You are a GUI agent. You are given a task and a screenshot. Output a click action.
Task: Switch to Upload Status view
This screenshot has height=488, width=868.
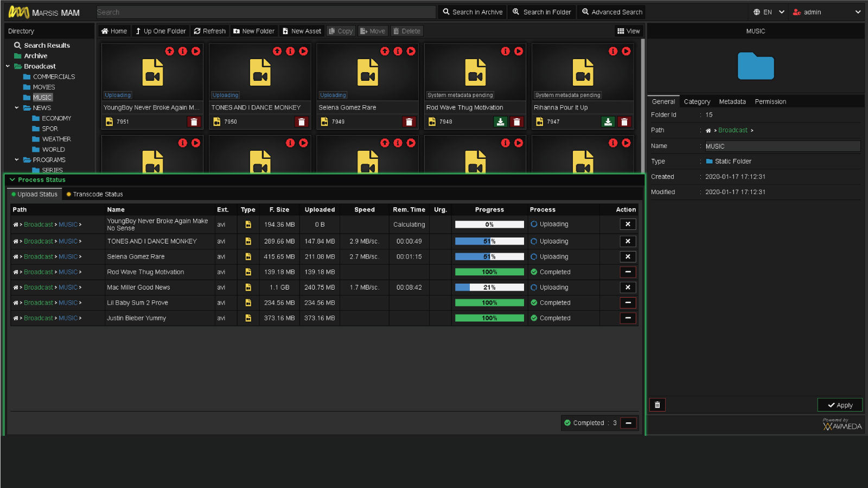pyautogui.click(x=34, y=194)
